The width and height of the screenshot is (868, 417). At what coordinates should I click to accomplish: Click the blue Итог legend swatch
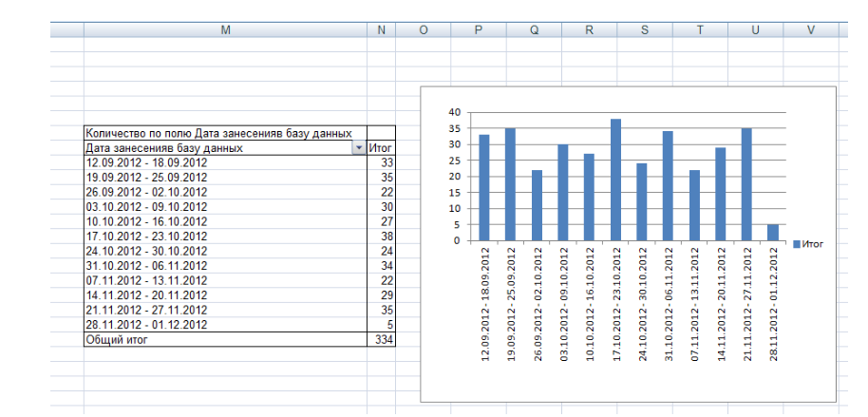[x=797, y=244]
